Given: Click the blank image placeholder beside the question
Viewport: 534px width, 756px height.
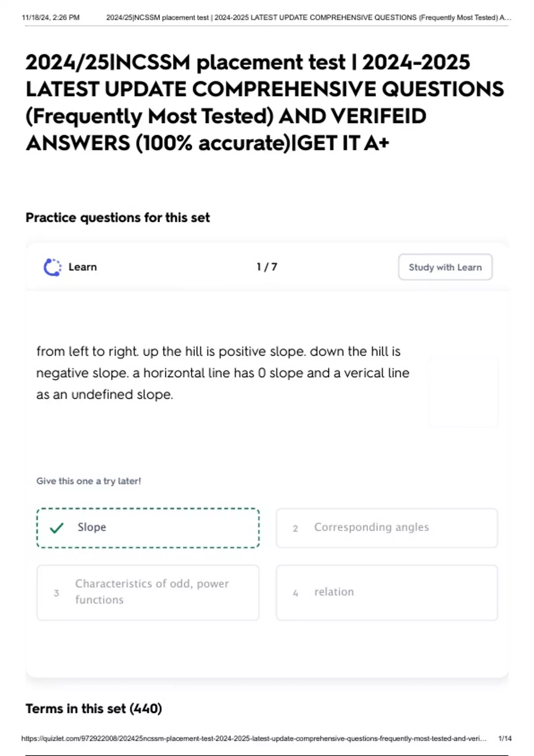Looking at the screenshot, I should point(463,393).
